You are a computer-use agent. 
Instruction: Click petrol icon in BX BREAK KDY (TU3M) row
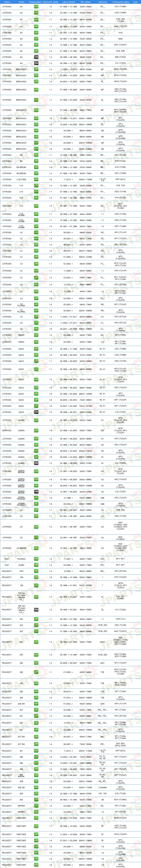[x=36, y=174]
